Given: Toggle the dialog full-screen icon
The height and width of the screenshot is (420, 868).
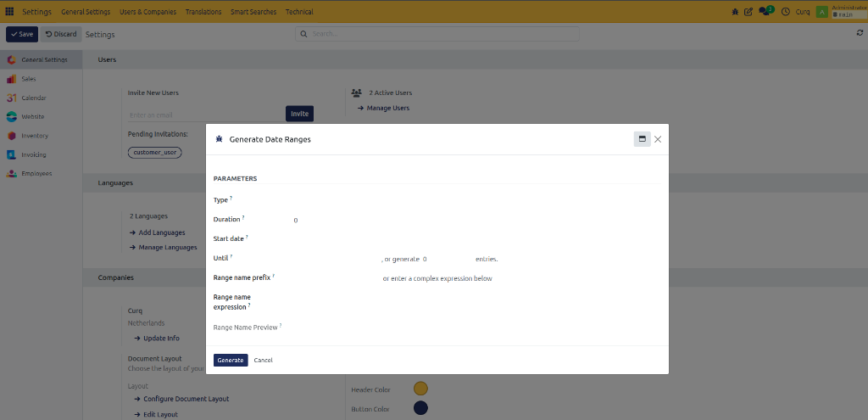Looking at the screenshot, I should [x=643, y=139].
